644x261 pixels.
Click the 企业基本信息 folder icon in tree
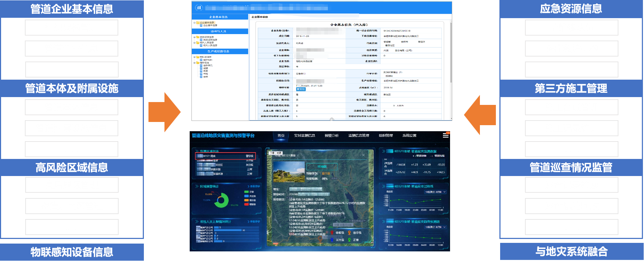[197, 22]
